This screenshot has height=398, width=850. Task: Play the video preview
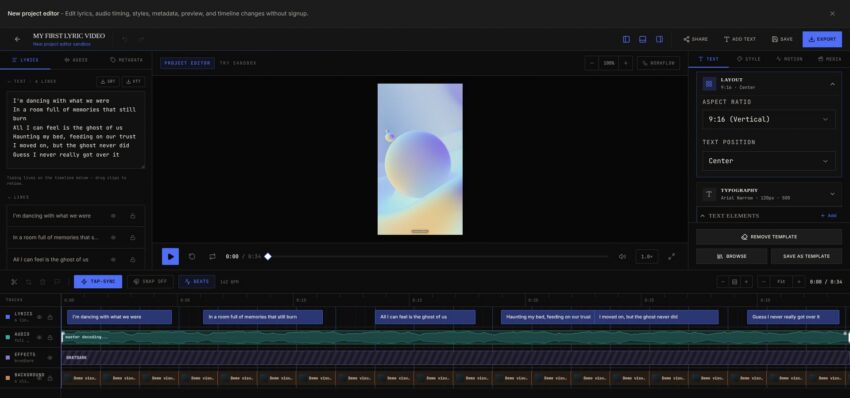tap(170, 256)
